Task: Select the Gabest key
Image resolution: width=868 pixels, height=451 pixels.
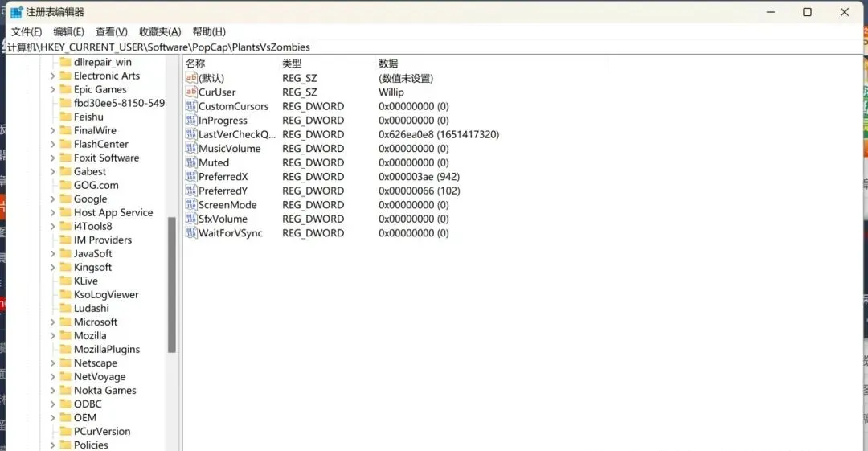Action: click(x=90, y=172)
